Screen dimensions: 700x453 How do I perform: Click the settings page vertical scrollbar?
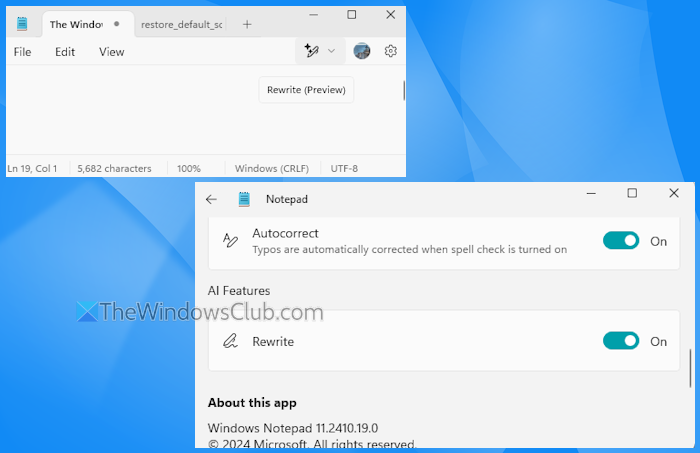pos(690,367)
